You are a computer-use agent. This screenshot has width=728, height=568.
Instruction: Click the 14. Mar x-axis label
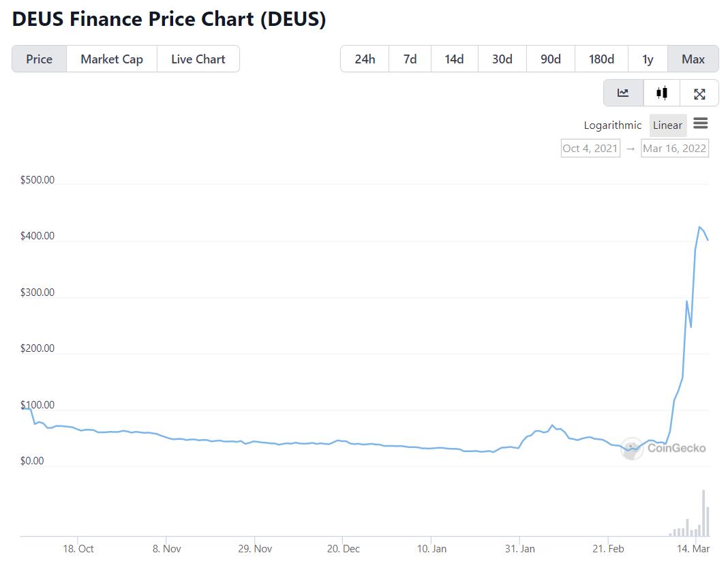pos(693,548)
